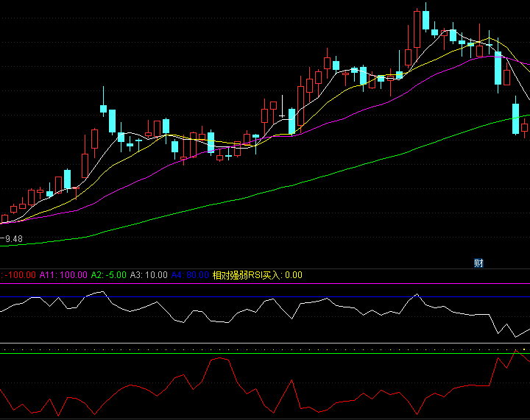Click the 相对强弱RSI买入: 0.00 label
The image size is (530, 420).
(x=257, y=275)
